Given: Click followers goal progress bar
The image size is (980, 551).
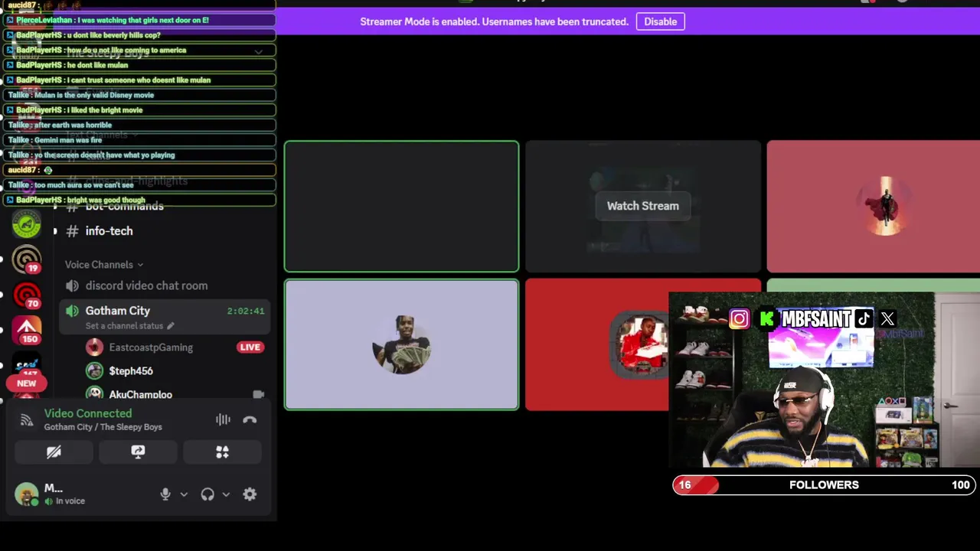Looking at the screenshot, I should point(824,485).
